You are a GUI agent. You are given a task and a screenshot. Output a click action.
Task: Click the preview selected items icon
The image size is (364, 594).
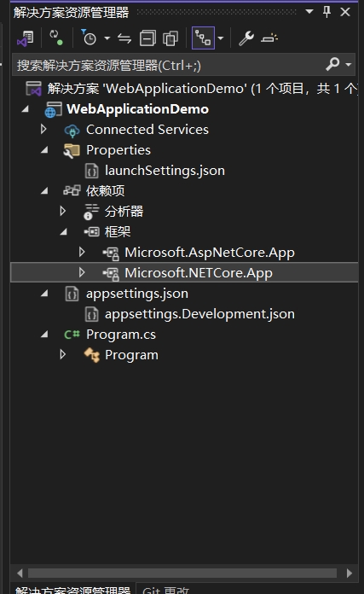[269, 38]
